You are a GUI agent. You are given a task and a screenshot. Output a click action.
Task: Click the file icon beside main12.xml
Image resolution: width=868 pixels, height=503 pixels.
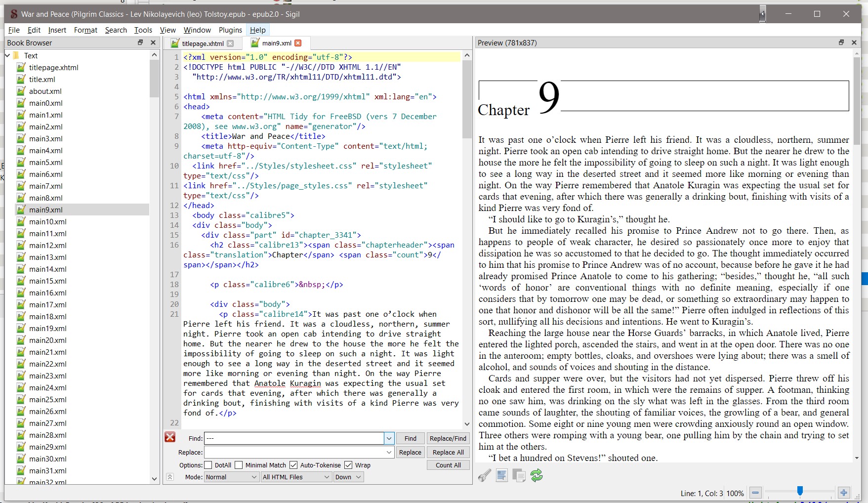click(21, 245)
